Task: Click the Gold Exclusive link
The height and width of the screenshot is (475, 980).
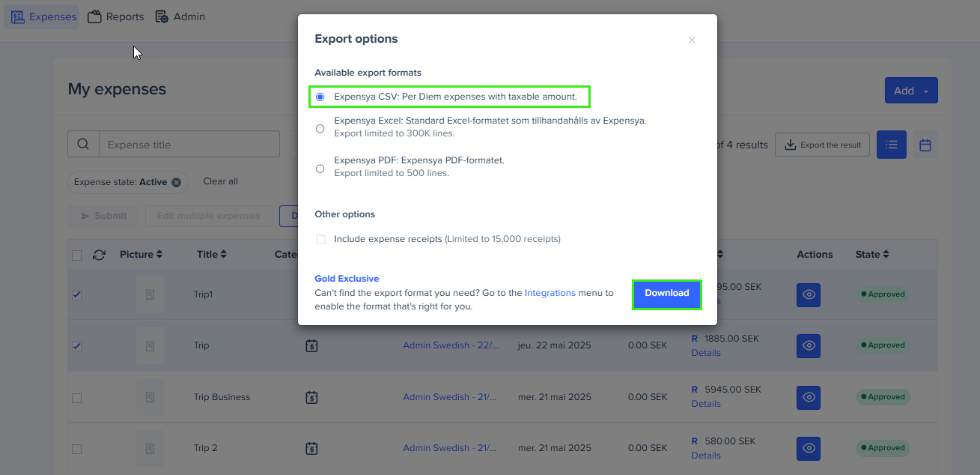Action: (x=347, y=279)
